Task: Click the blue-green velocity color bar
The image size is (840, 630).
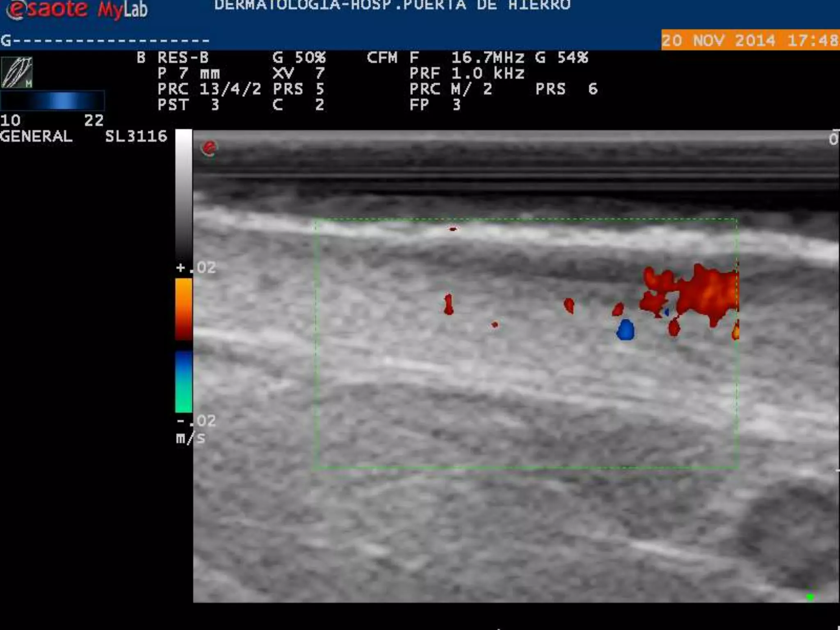Action: point(183,381)
